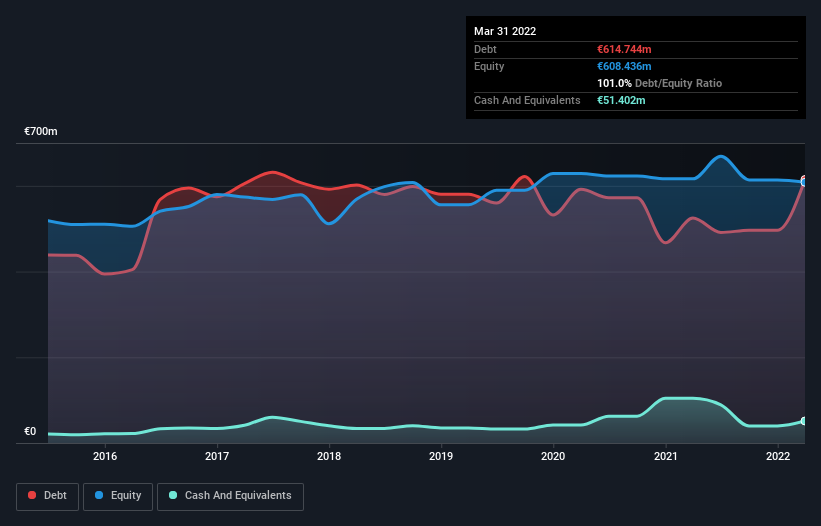The height and width of the screenshot is (526, 821).
Task: Select the 2019 x-axis label
Action: (441, 456)
